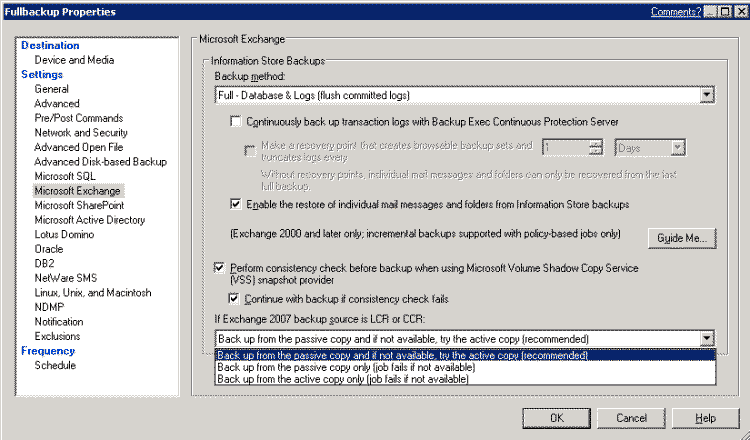
Task: Click the Help button
Action: pyautogui.click(x=706, y=418)
